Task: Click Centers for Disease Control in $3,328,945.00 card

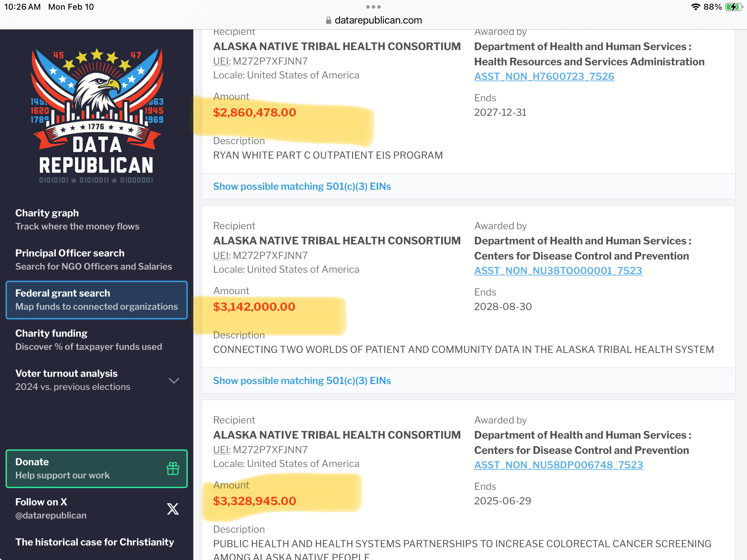Action: 581,450
